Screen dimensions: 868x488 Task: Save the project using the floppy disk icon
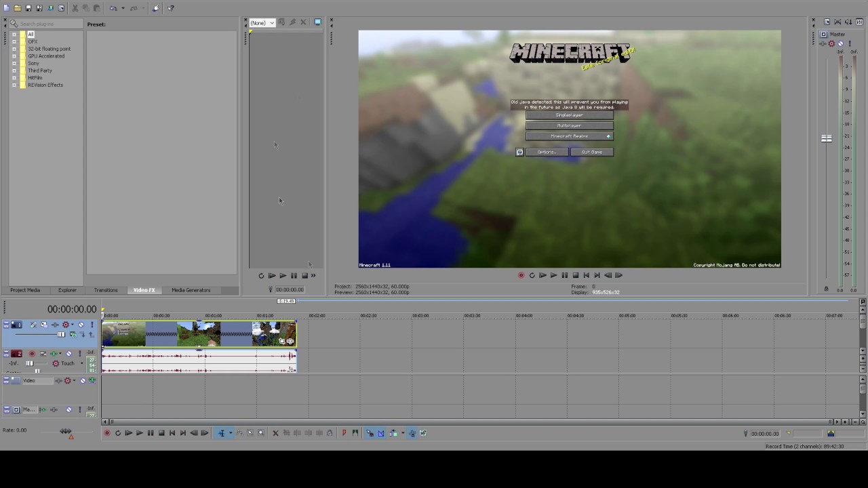[28, 8]
